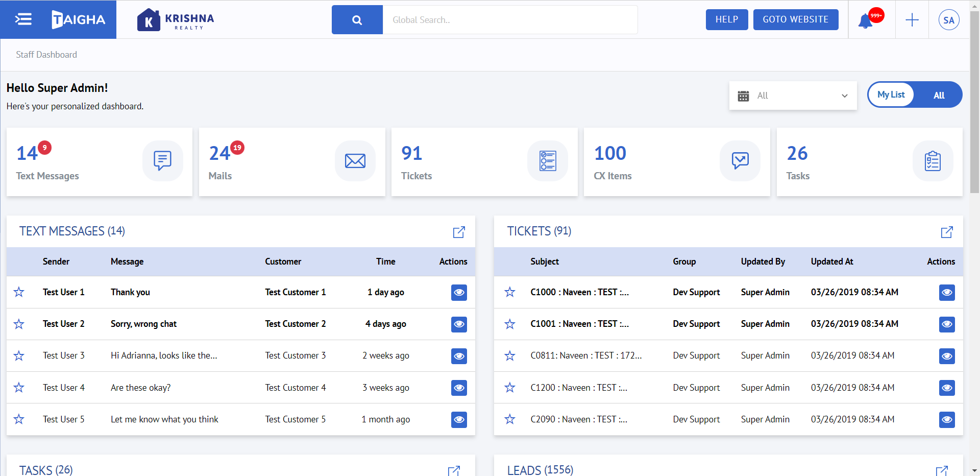This screenshot has width=980, height=476.
Task: Open the 14 Text Messages summary card
Action: tap(100, 162)
